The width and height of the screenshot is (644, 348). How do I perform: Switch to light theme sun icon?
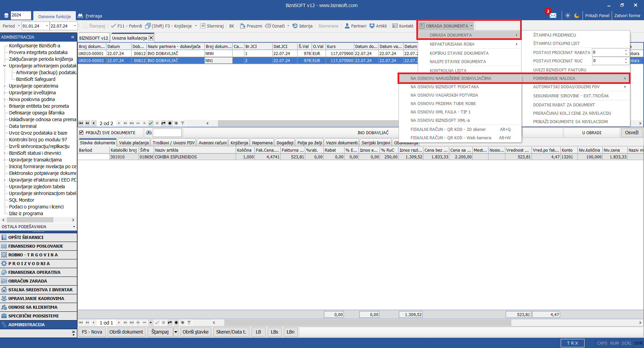pyautogui.click(x=567, y=15)
